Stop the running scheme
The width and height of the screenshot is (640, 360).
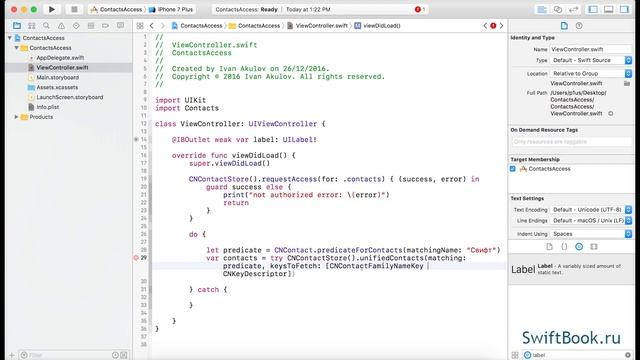point(74,9)
